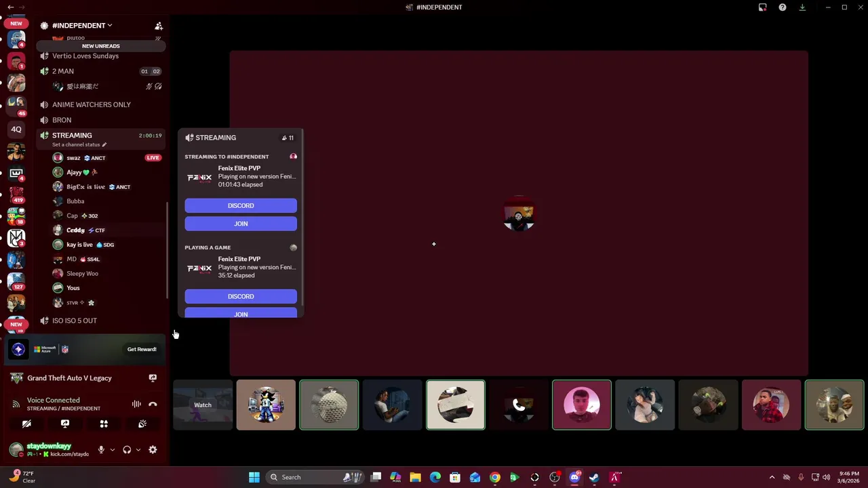
Task: Click the central speaker avatar
Action: (519, 213)
